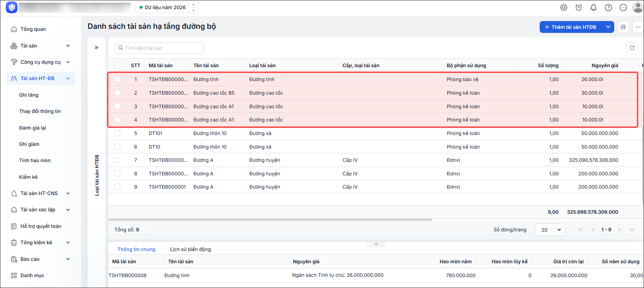This screenshot has height=288, width=644.
Task: Refresh the asset list
Action: [x=632, y=48]
